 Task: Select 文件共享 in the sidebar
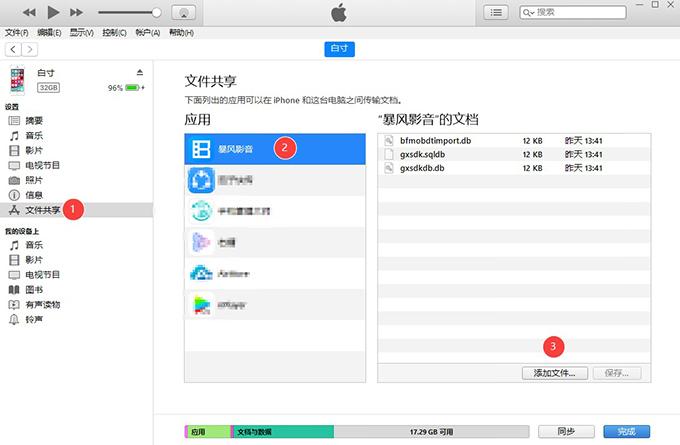76,210
